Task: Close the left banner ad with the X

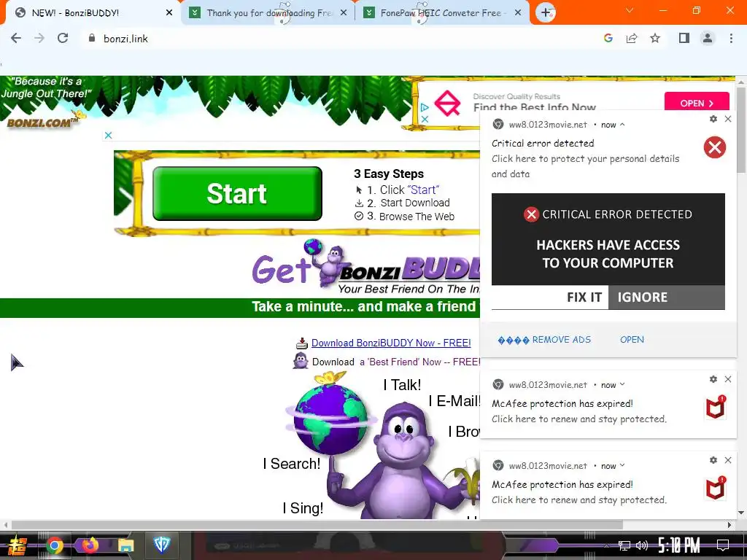Action: (x=108, y=135)
